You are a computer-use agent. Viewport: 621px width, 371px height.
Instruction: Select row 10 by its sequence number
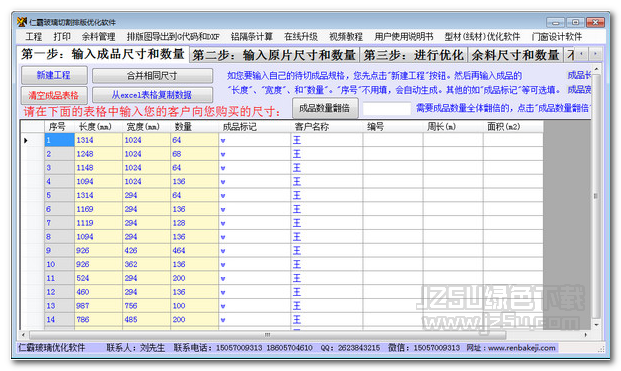[59, 264]
